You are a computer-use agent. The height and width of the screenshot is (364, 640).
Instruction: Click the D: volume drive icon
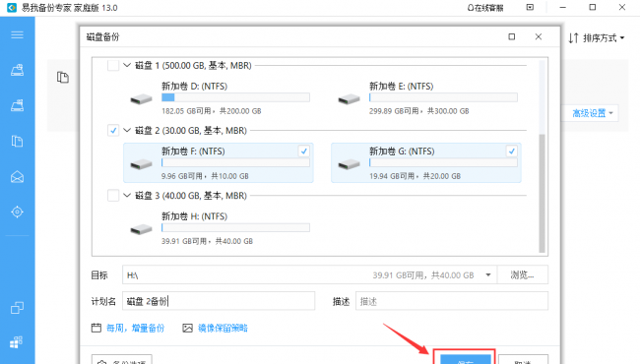pyautogui.click(x=141, y=99)
